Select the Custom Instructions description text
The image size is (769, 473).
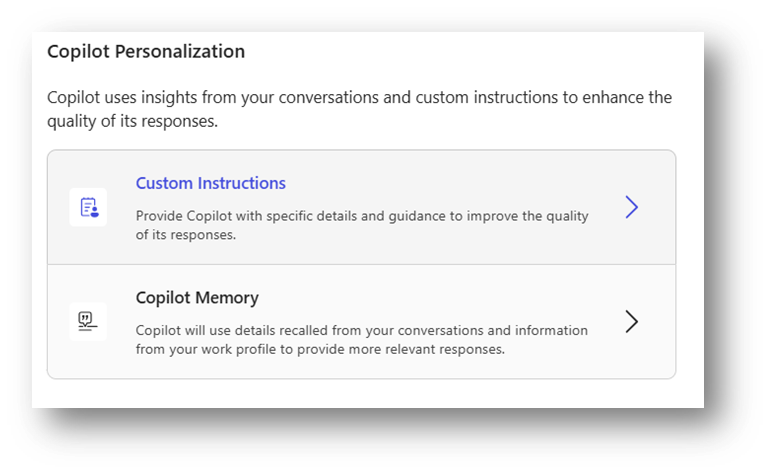(362, 225)
